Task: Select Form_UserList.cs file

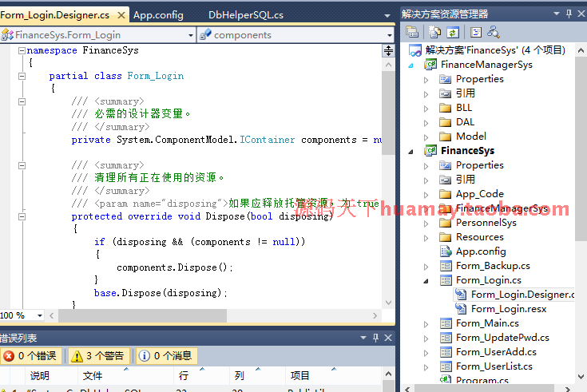Action: 494,366
